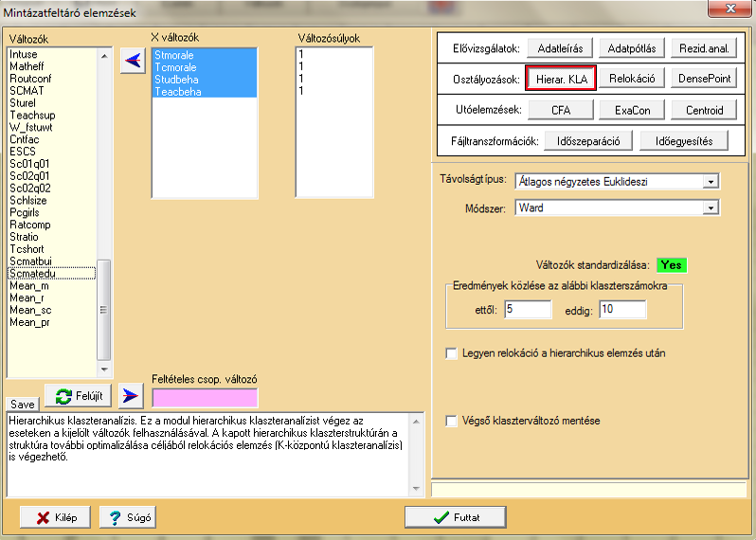Click the pink conditional group variable field
The height and width of the screenshot is (540, 756).
(x=204, y=397)
